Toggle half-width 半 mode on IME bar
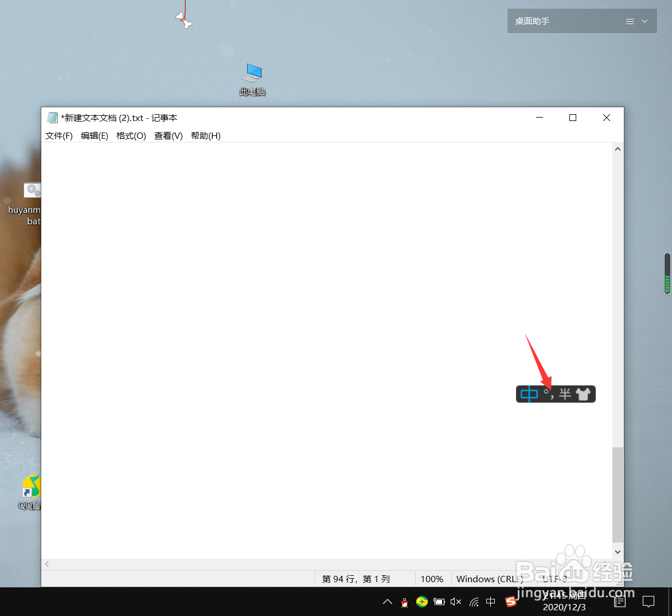Viewport: 672px width, 616px height. (565, 394)
